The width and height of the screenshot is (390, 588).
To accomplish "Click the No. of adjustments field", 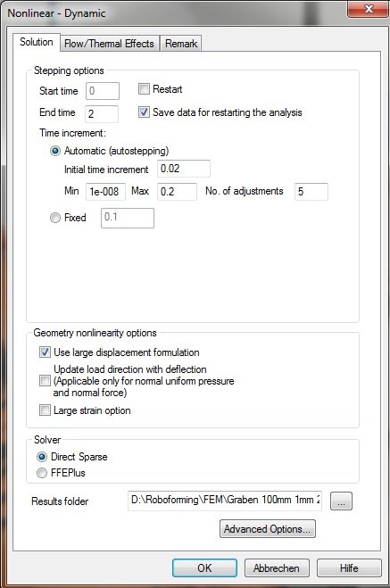I will point(311,192).
